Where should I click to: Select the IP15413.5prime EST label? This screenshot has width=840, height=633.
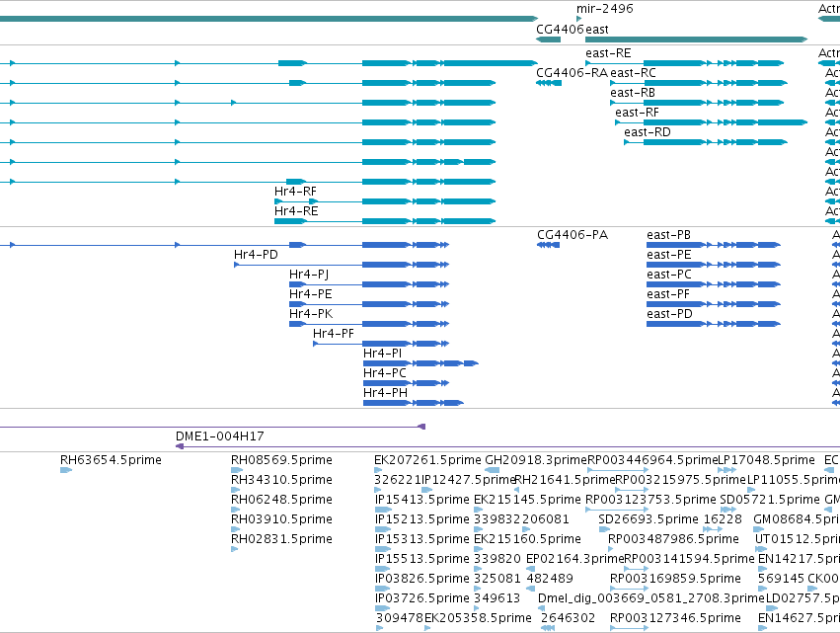click(x=422, y=500)
